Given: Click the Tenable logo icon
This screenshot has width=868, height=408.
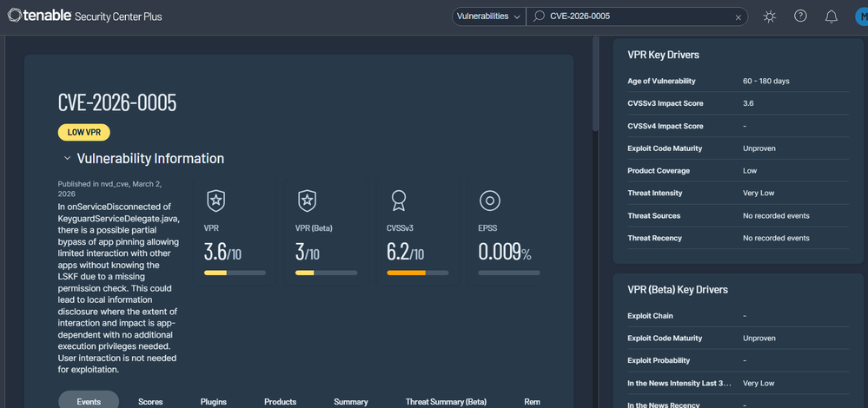Looking at the screenshot, I should (x=15, y=15).
